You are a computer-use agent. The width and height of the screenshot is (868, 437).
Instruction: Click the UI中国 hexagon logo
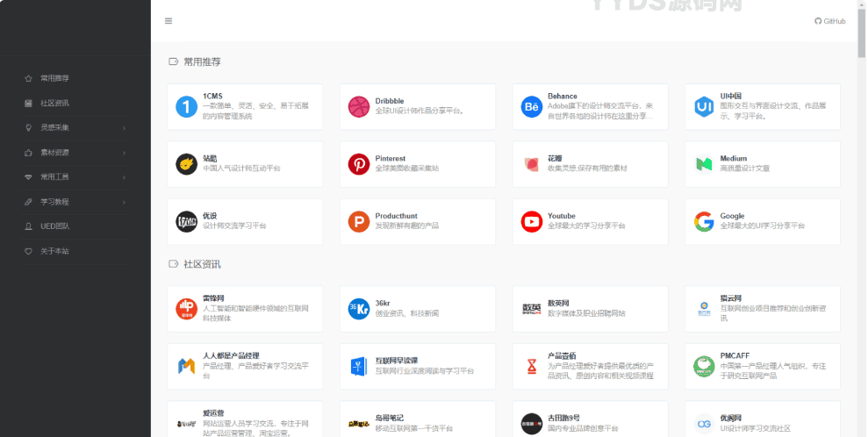(704, 107)
